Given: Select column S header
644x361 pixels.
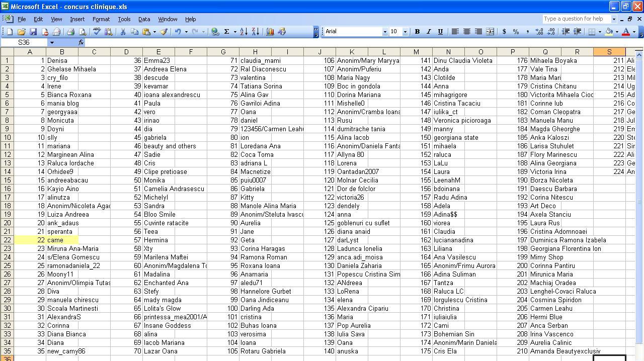Looking at the screenshot, I should (x=609, y=52).
